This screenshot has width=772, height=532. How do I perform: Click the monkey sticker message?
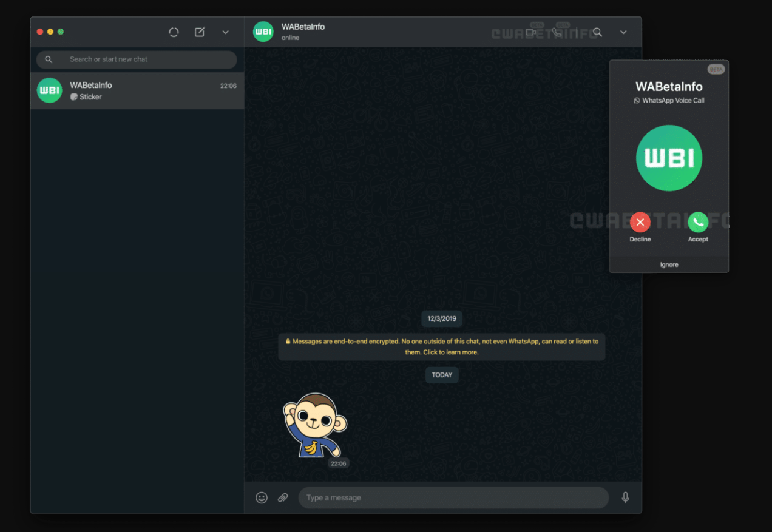(315, 425)
